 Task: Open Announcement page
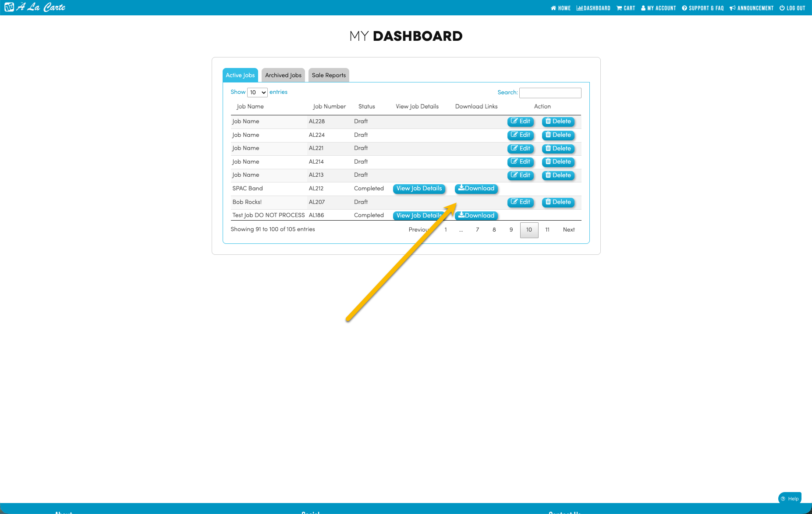(x=752, y=8)
